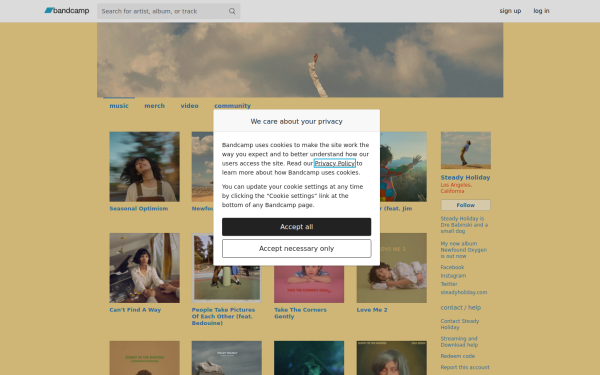This screenshot has width=600, height=375.
Task: Choose Accept necessary only
Action: [x=296, y=248]
